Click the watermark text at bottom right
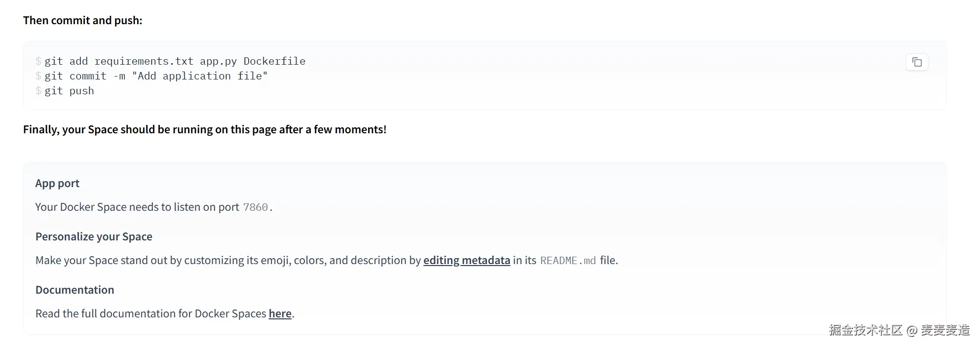 pyautogui.click(x=899, y=330)
